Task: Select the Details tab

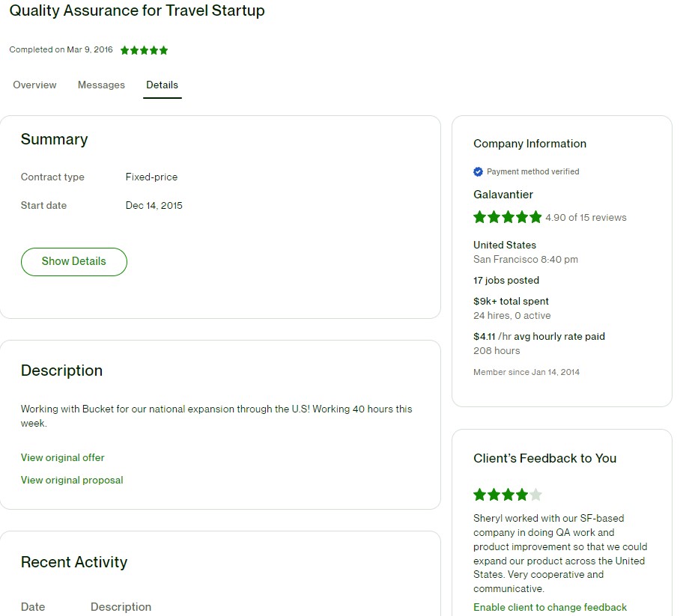Action: (x=162, y=85)
